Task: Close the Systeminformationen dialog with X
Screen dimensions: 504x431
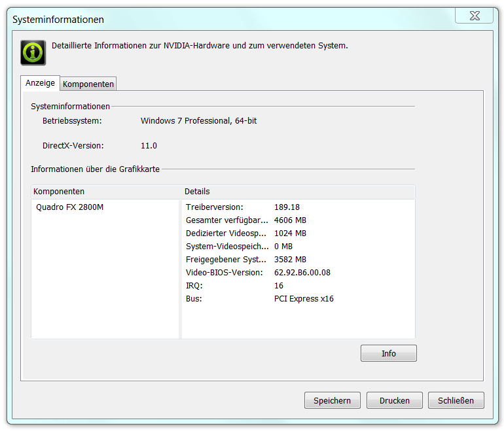Action: [x=474, y=16]
